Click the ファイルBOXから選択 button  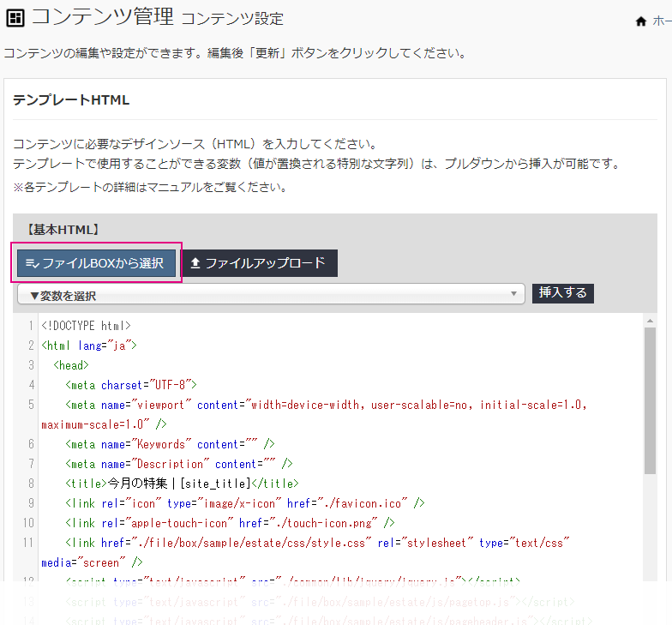click(96, 262)
